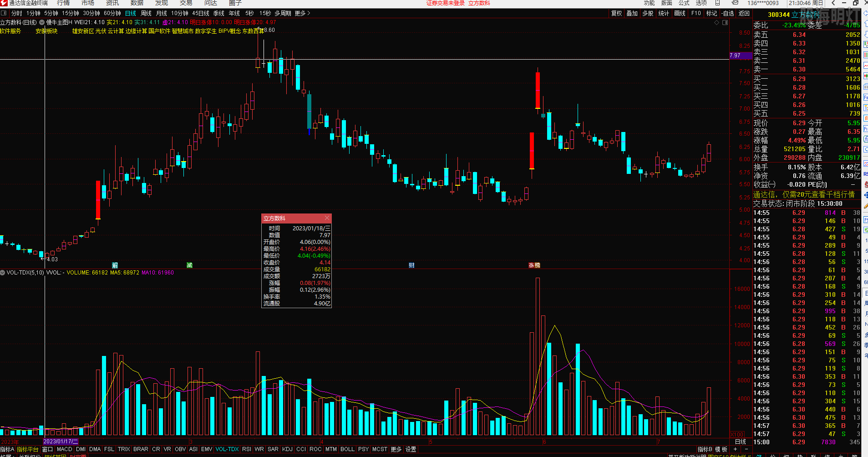Click the back arrow in the title bar
This screenshot has width=868, height=457.
coord(833,3)
